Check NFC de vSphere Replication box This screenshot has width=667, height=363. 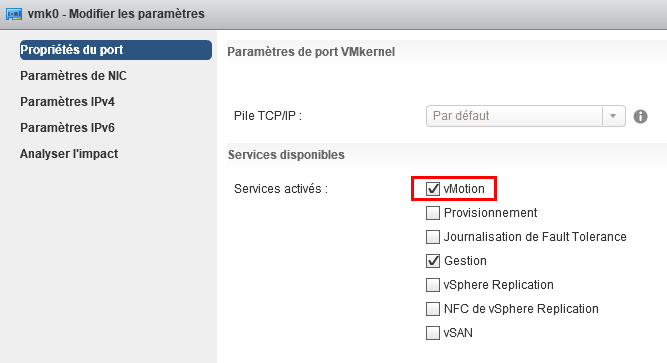(x=433, y=309)
